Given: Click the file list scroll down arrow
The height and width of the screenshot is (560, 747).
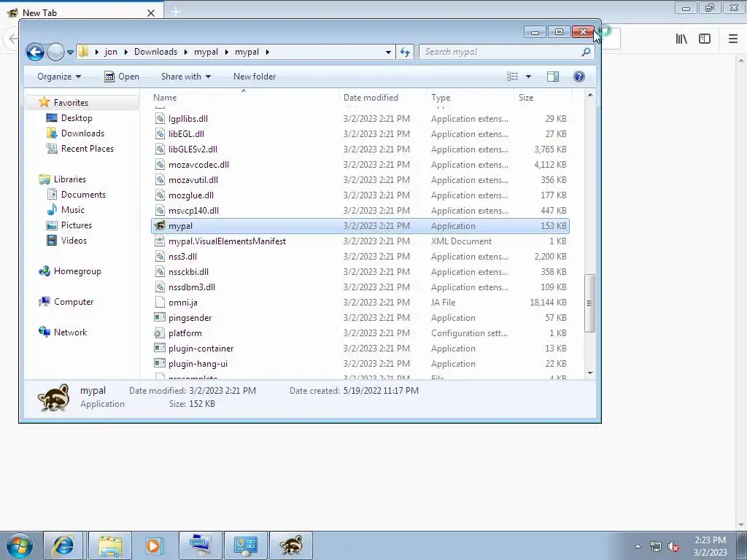Looking at the screenshot, I should coord(589,373).
